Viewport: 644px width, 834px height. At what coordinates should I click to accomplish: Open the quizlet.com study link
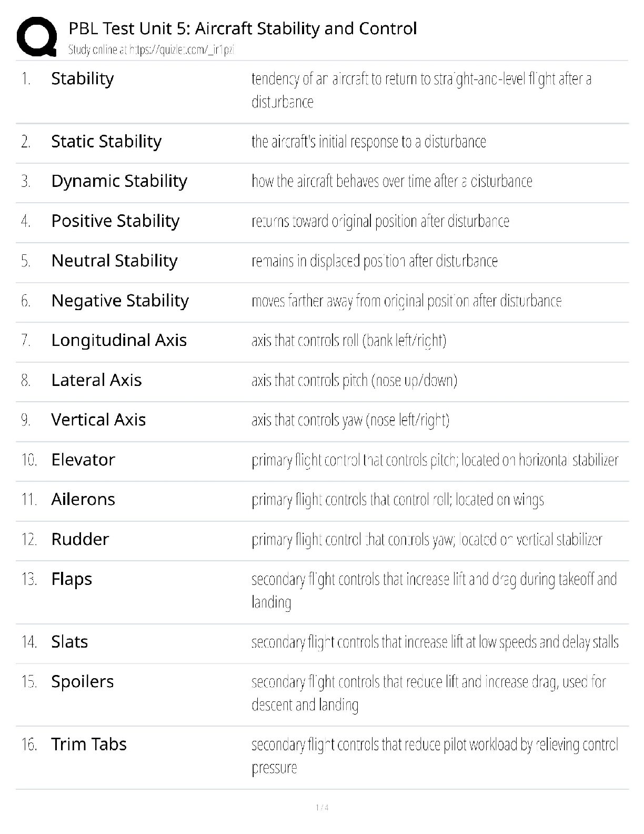180,50
